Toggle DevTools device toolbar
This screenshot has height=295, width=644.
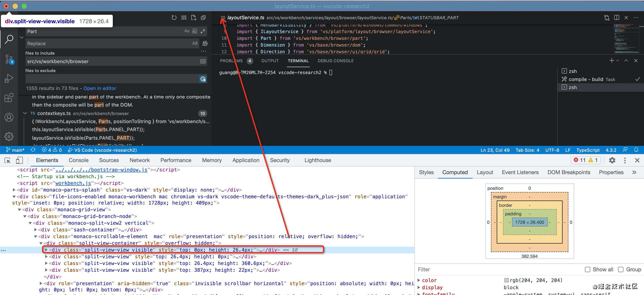click(19, 160)
